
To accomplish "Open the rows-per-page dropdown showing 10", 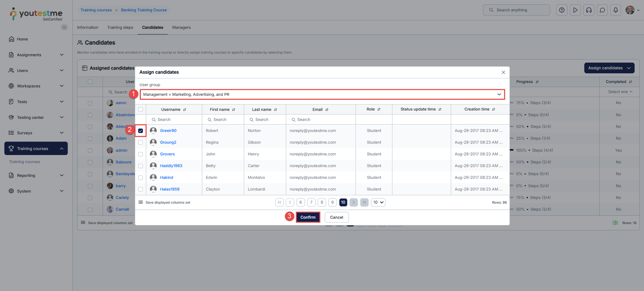I will tap(378, 202).
